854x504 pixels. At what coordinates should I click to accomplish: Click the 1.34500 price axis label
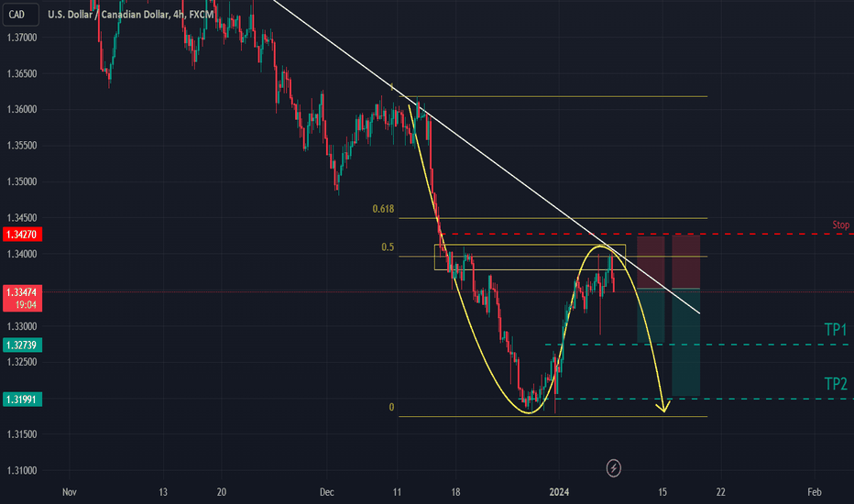[x=22, y=218]
